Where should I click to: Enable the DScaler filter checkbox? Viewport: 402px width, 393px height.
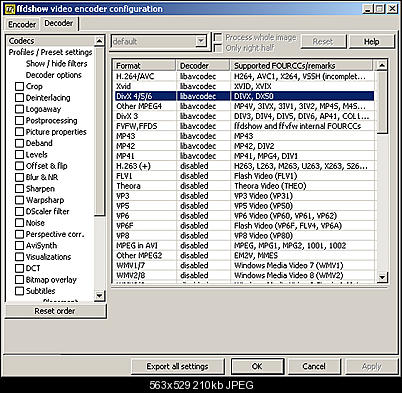tap(20, 211)
